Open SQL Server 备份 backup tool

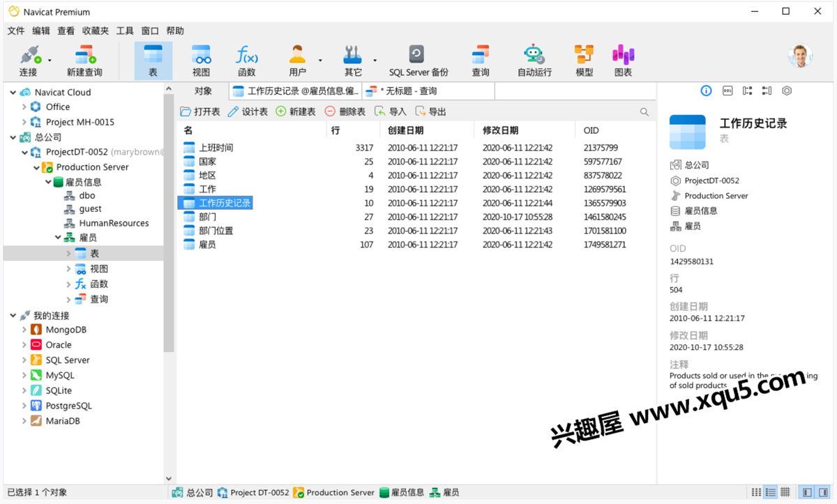click(x=418, y=61)
